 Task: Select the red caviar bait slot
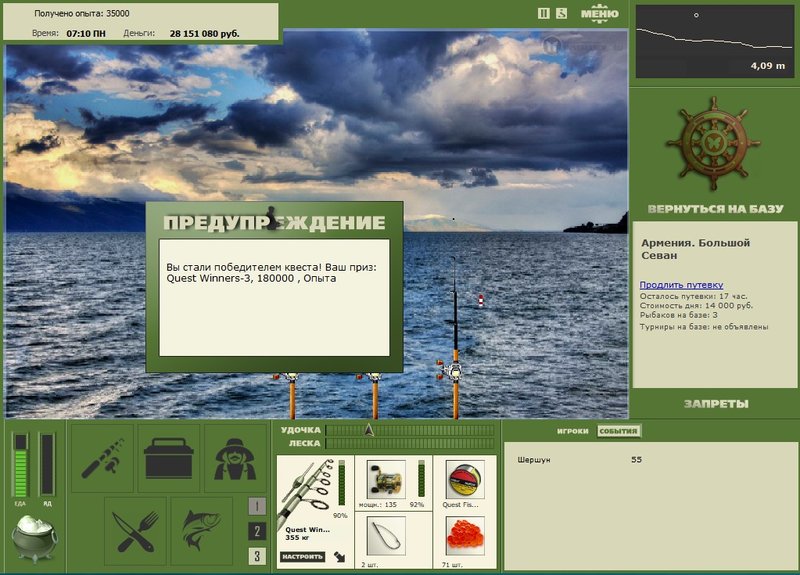(465, 536)
